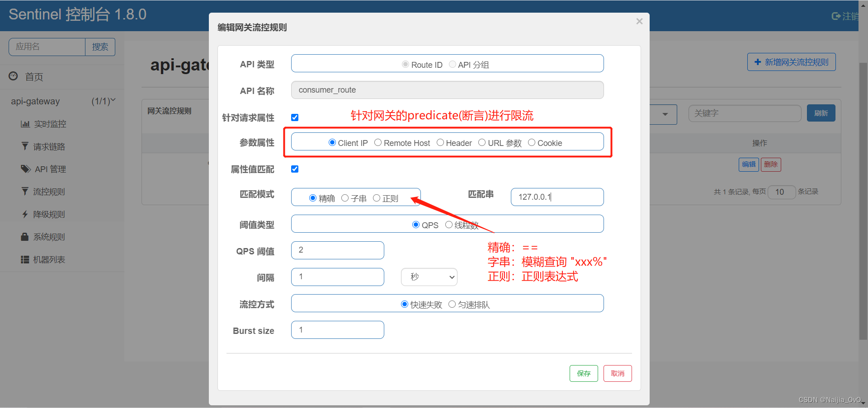Click 新增网关流控规则 button
The width and height of the screenshot is (868, 408).
pyautogui.click(x=791, y=62)
